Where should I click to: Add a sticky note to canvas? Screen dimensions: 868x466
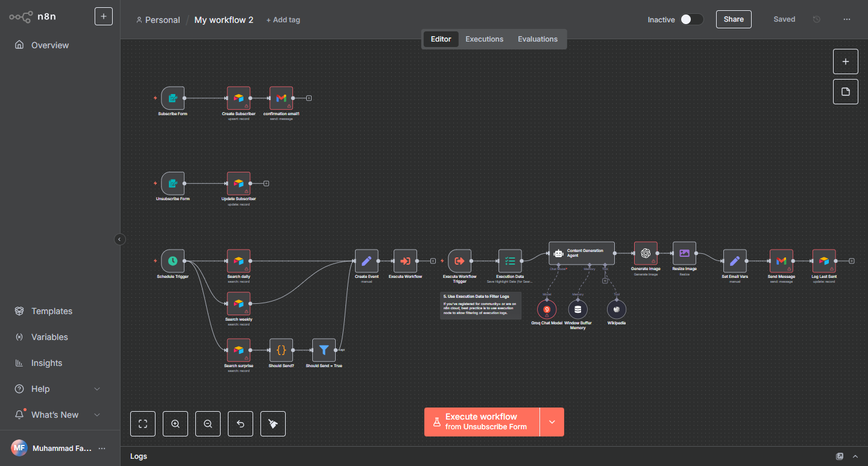tap(845, 92)
